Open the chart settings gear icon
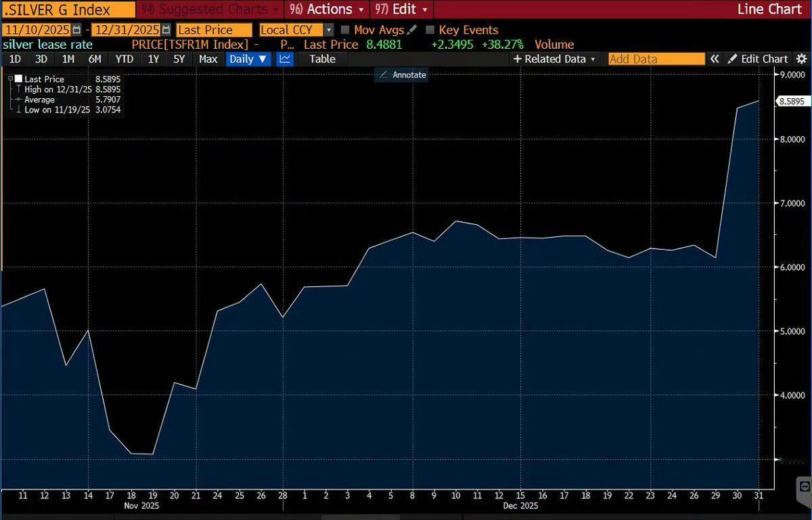Viewport: 812px width, 520px height. [800, 59]
